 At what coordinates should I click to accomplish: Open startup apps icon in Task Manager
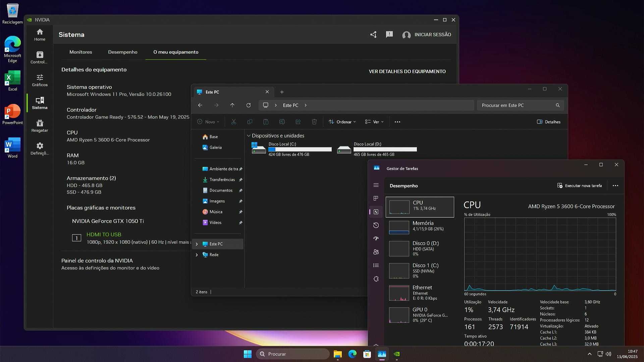coord(376,239)
